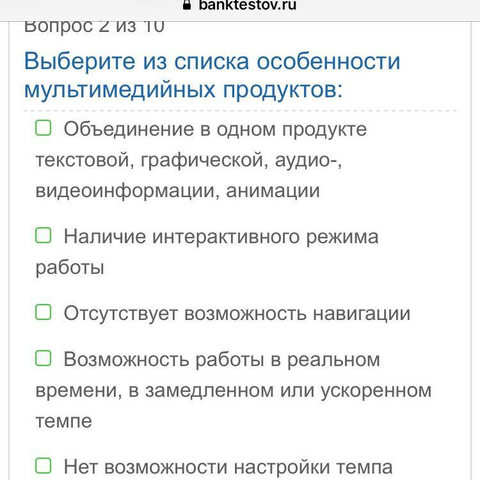The height and width of the screenshot is (480, 480).
Task: Tick the 'Наличие интерактивного режима работы' checkbox
Action: click(43, 235)
